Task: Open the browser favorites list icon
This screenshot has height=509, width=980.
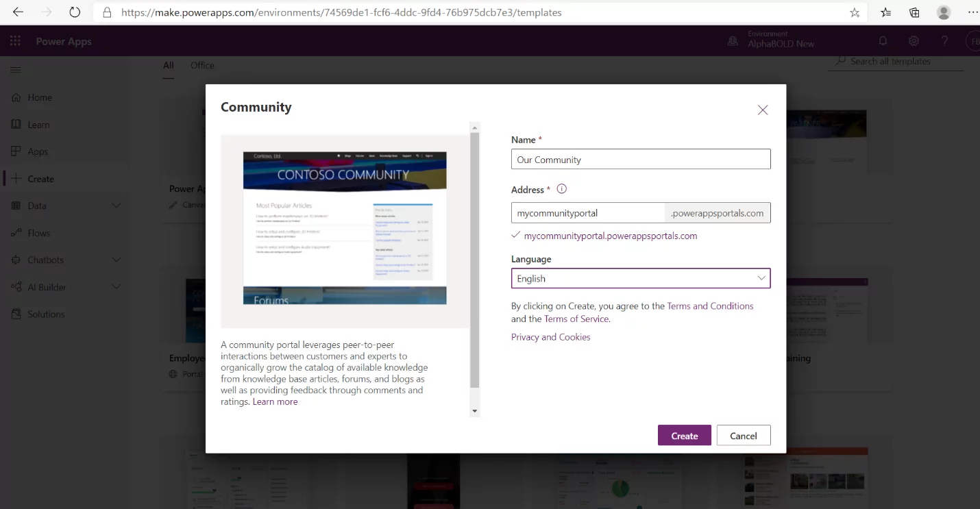Action: 886,12
